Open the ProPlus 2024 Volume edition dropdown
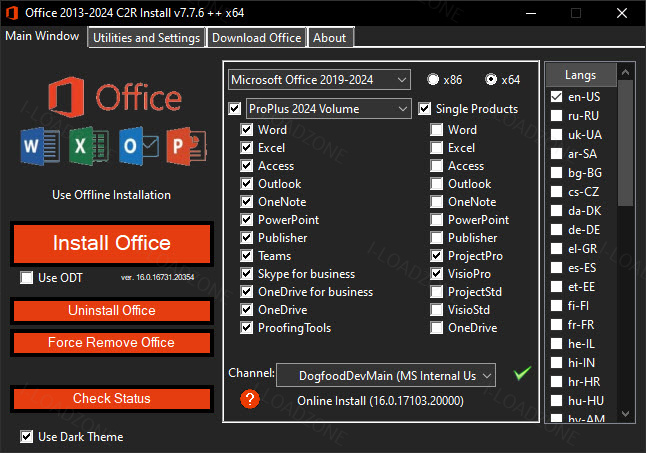 pyautogui.click(x=329, y=109)
